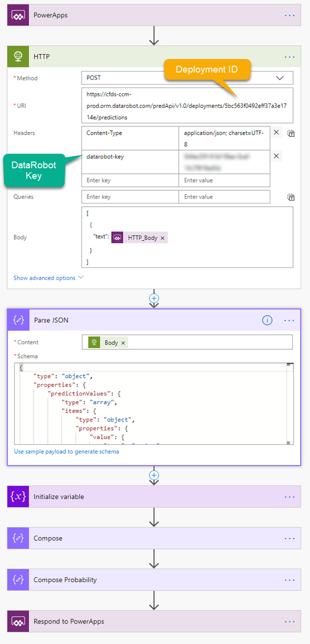Delete the Content-Type header row
Screen dimensions: 310x644
(277, 133)
